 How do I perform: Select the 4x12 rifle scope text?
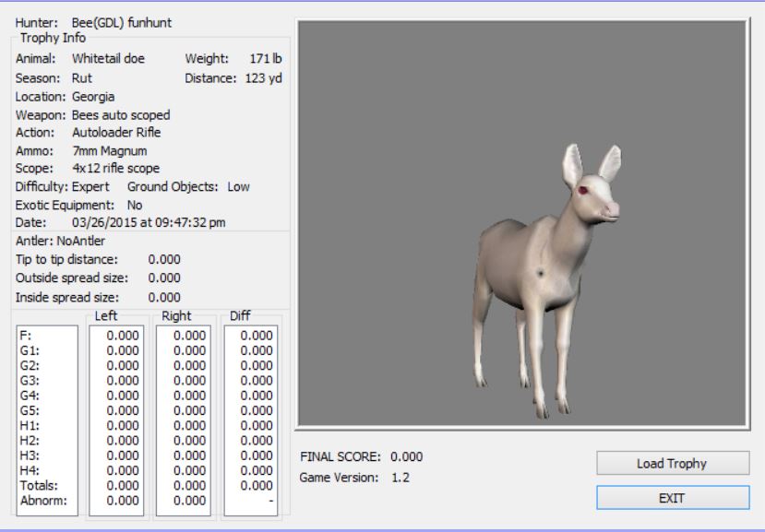pos(116,168)
